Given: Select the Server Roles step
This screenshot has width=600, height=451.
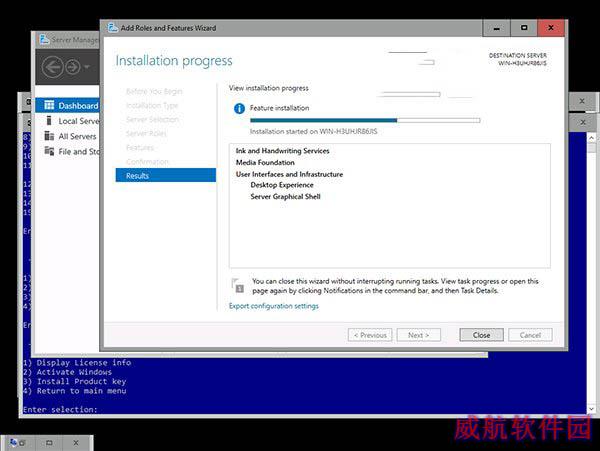Looking at the screenshot, I should point(146,134).
